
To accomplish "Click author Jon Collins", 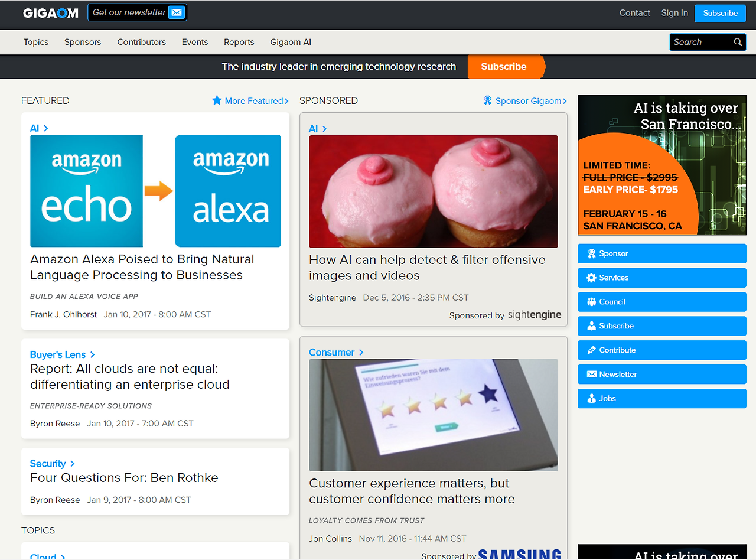I will tap(330, 539).
